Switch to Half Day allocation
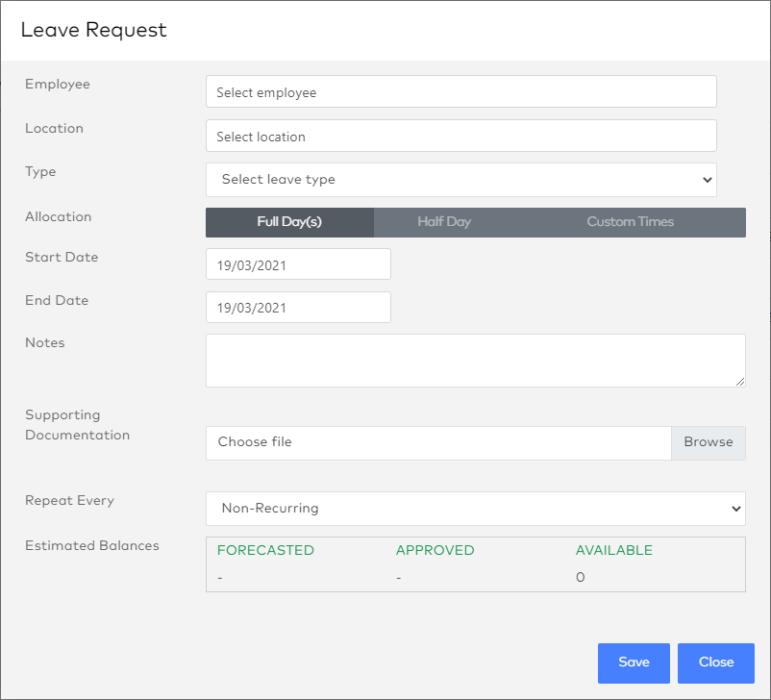This screenshot has width=771, height=700. [x=443, y=222]
